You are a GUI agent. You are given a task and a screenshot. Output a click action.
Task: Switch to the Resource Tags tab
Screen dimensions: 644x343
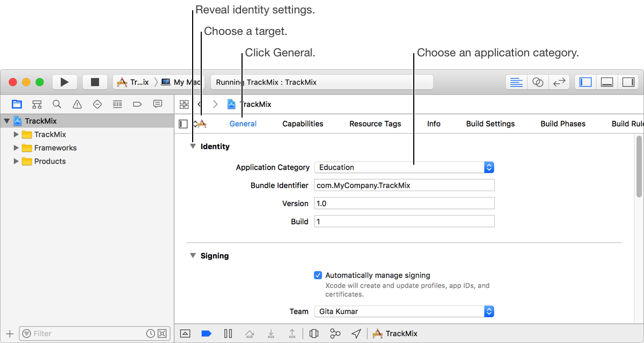pyautogui.click(x=375, y=124)
